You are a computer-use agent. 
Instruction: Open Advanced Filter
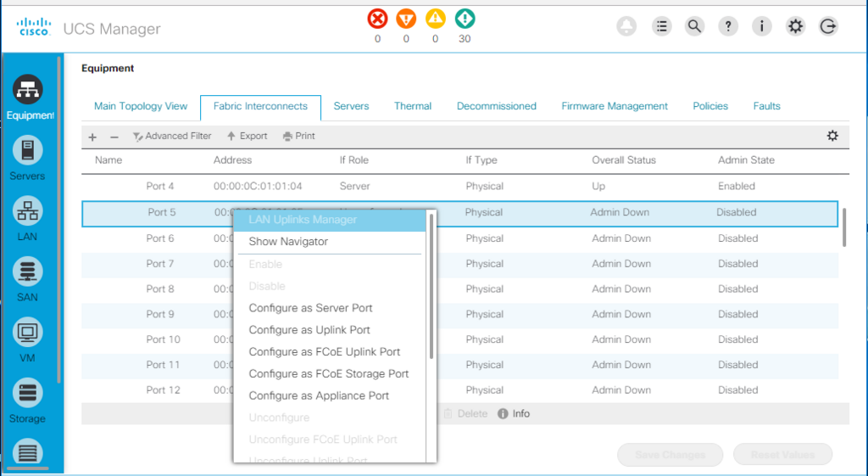pyautogui.click(x=172, y=136)
